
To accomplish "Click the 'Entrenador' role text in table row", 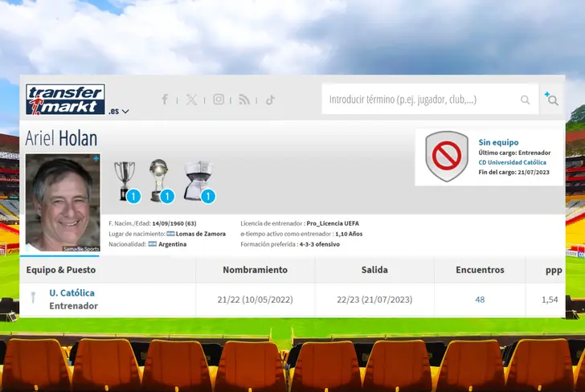I will [73, 306].
